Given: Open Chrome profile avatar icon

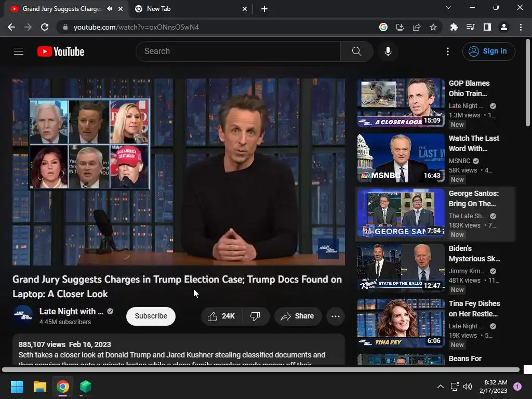Looking at the screenshot, I should 504,27.
